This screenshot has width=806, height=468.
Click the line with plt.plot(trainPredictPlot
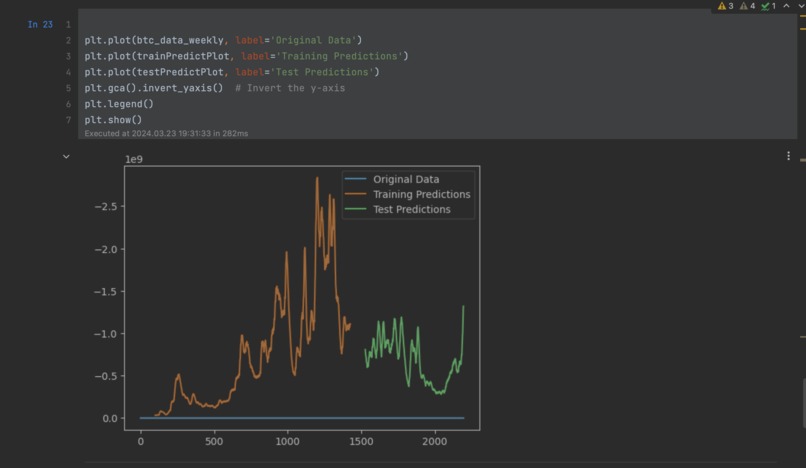point(246,56)
